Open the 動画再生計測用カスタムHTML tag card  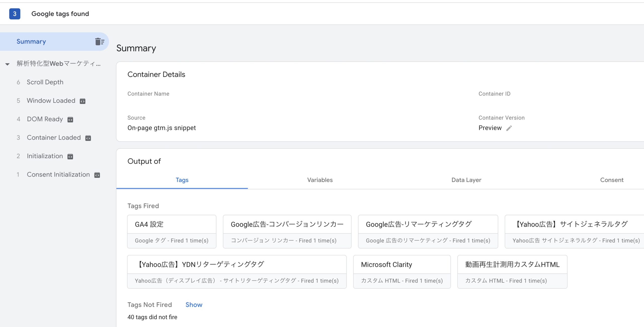coord(512,272)
